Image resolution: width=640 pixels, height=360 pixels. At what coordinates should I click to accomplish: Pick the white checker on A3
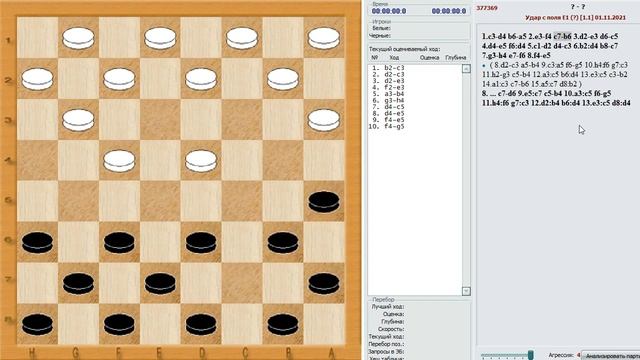324,120
